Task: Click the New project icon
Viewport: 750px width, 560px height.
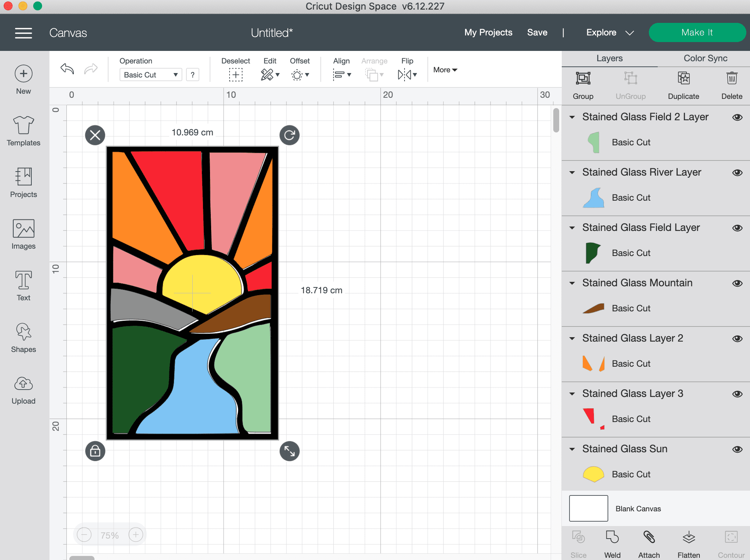Action: tap(24, 74)
